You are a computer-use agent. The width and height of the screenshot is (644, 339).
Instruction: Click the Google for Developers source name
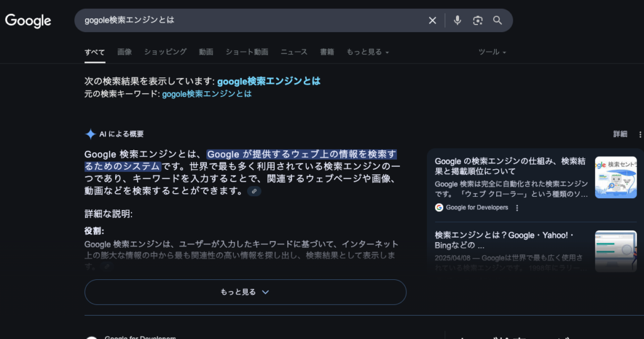(x=477, y=208)
